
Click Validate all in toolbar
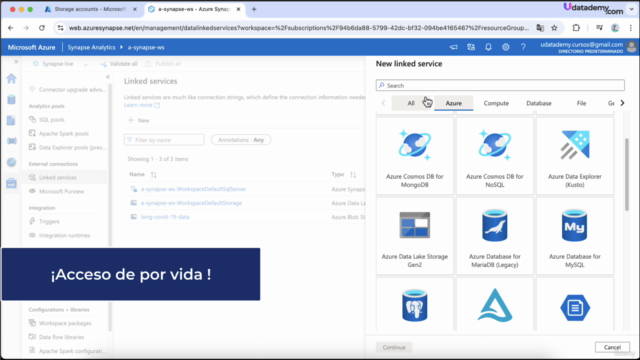click(119, 64)
